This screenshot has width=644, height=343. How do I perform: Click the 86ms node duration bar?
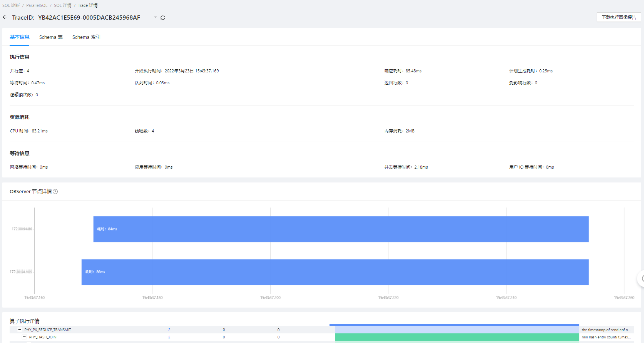click(x=335, y=272)
